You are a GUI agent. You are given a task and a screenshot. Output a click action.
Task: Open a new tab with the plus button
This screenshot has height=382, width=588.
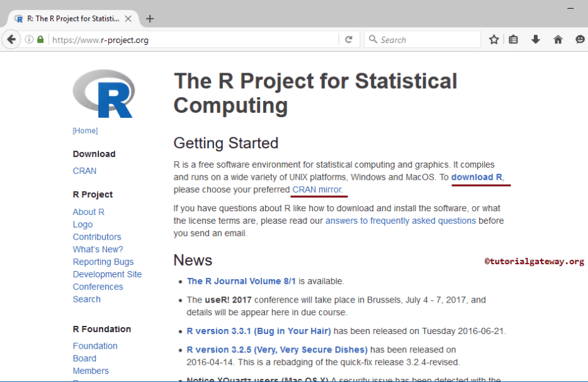[150, 19]
